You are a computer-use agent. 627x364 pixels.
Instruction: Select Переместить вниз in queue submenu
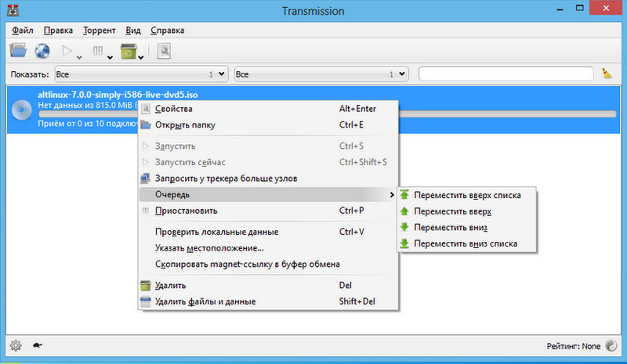point(466,227)
